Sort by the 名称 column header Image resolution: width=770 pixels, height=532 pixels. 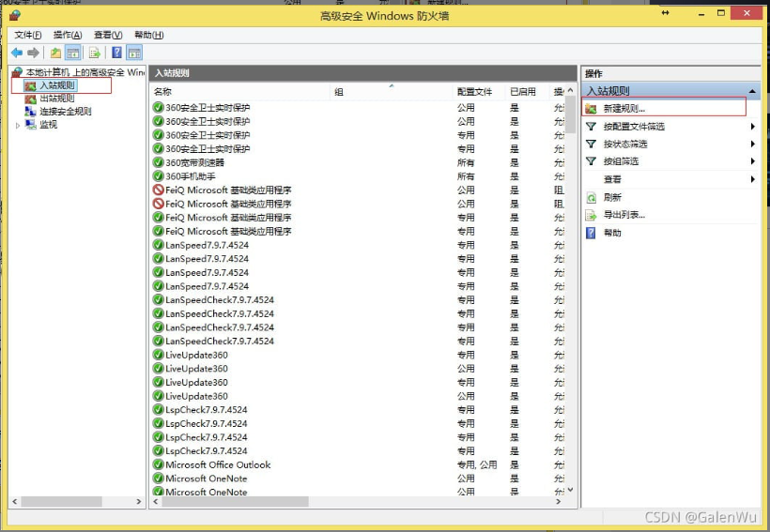coord(240,92)
